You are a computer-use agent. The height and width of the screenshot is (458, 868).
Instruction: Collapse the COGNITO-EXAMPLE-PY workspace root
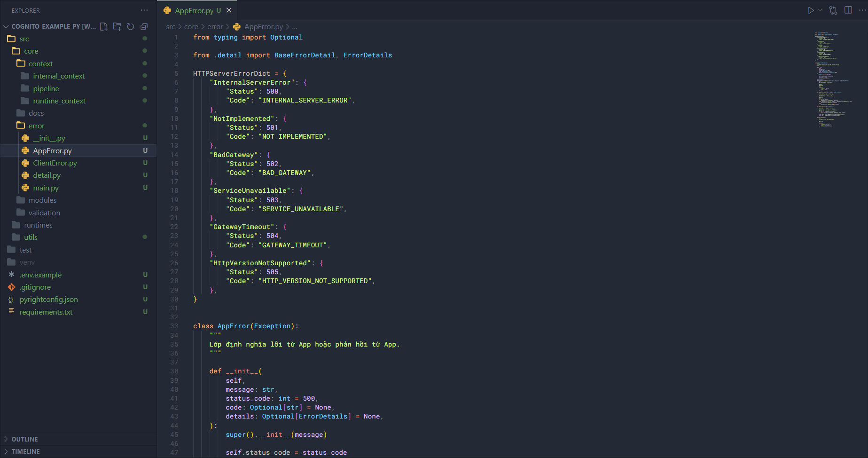pyautogui.click(x=6, y=26)
